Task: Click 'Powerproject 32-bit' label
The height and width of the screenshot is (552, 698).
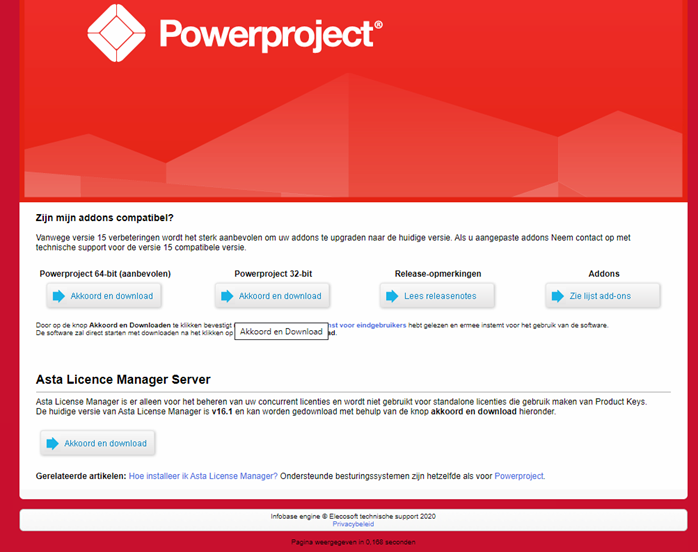Action: click(x=273, y=274)
